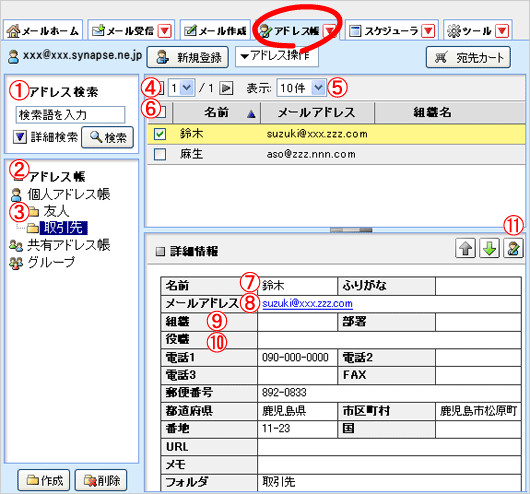This screenshot has width=530, height=494.
Task: Expand the メール受信 red dropdown arrow
Action: [x=165, y=31]
